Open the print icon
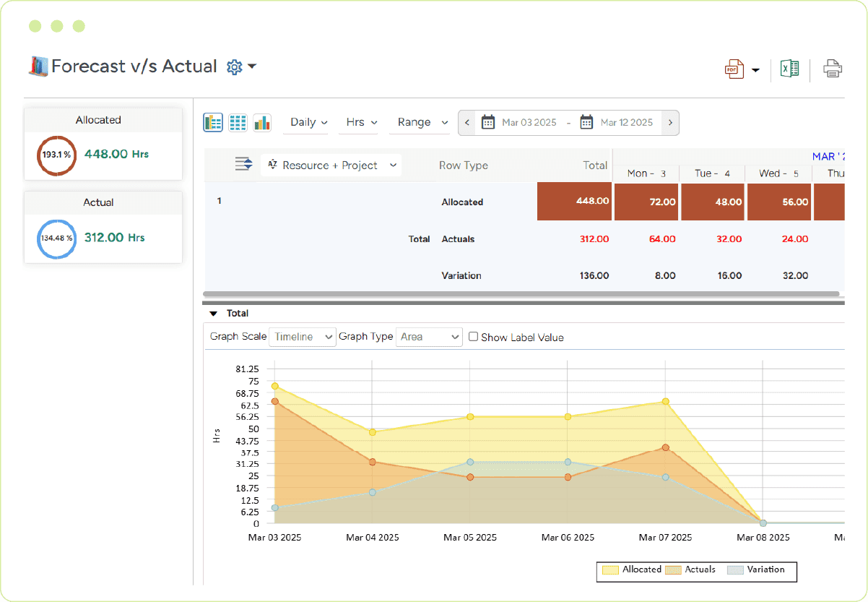 pyautogui.click(x=833, y=69)
